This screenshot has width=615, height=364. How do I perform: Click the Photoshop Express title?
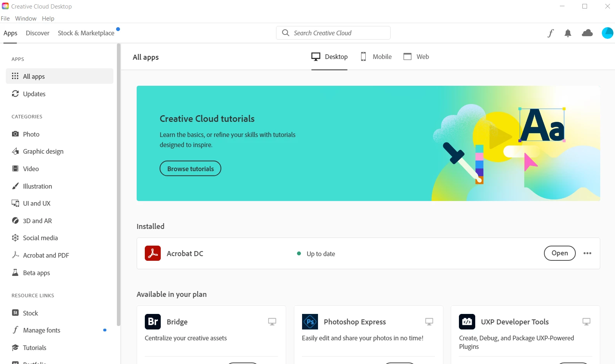[x=355, y=322]
